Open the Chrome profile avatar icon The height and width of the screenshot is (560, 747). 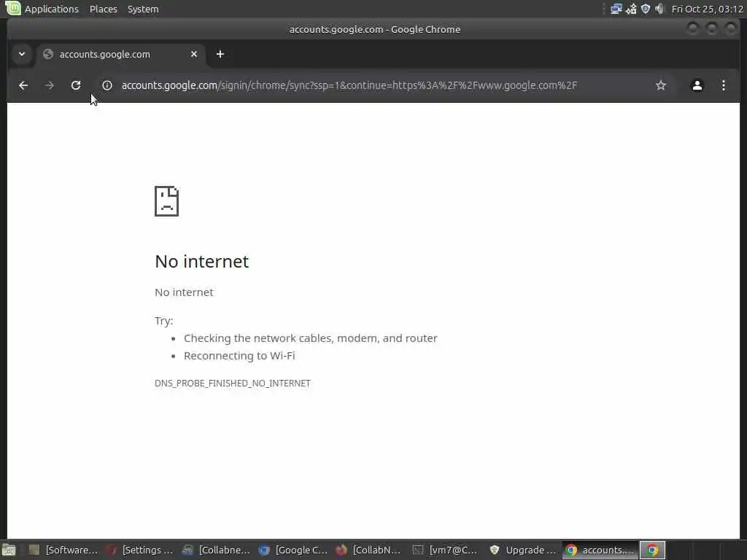(697, 85)
